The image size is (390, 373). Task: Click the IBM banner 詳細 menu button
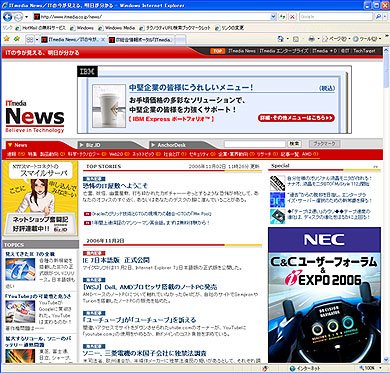point(296,118)
